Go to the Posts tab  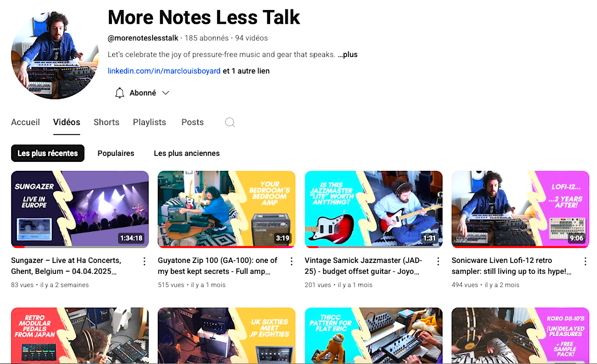[193, 122]
